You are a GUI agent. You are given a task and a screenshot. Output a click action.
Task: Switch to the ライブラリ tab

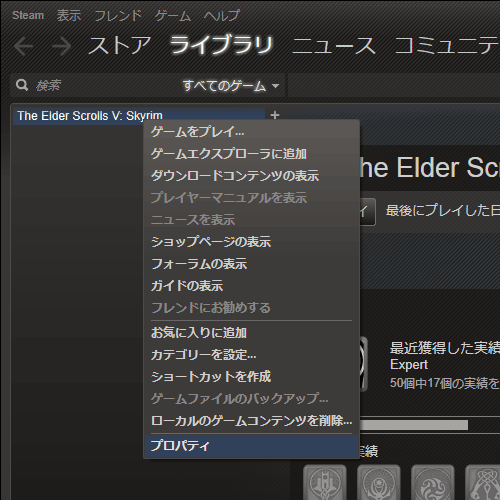(x=221, y=45)
